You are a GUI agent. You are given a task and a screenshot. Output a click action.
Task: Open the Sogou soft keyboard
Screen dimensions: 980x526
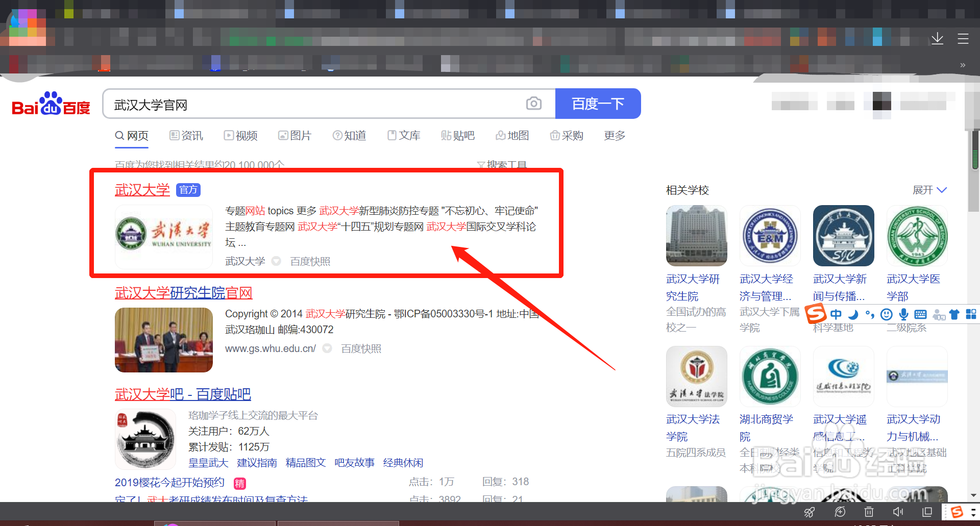(x=920, y=314)
